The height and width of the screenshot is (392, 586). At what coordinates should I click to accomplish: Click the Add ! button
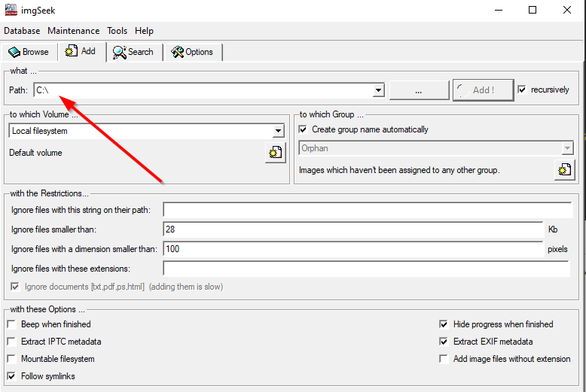(484, 90)
